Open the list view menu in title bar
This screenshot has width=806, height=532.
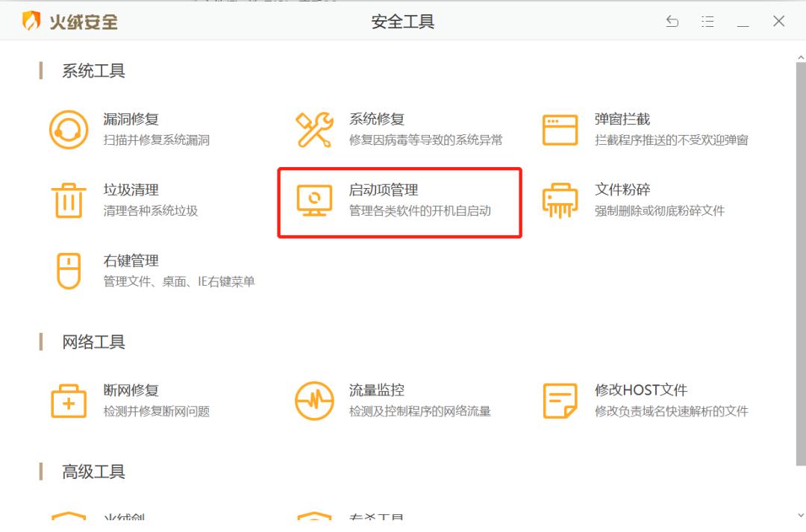tap(707, 22)
